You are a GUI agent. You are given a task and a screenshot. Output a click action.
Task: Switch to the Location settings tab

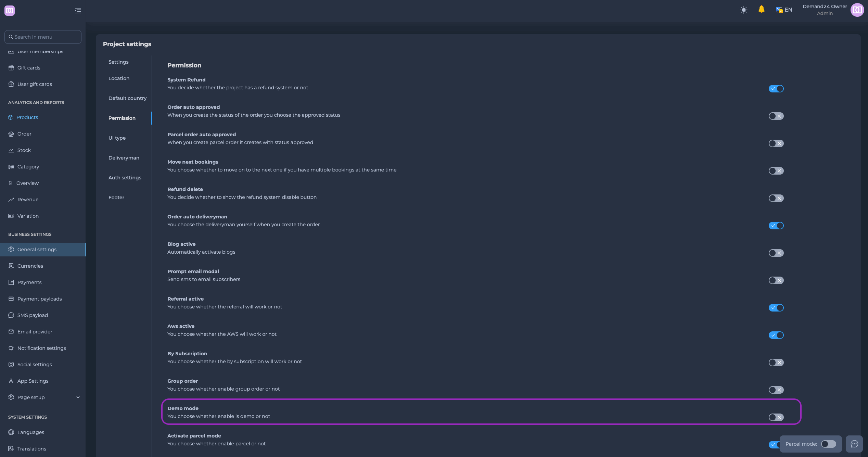point(119,78)
